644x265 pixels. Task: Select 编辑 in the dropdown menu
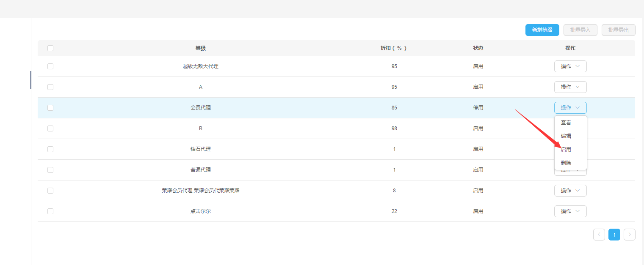pyautogui.click(x=566, y=136)
